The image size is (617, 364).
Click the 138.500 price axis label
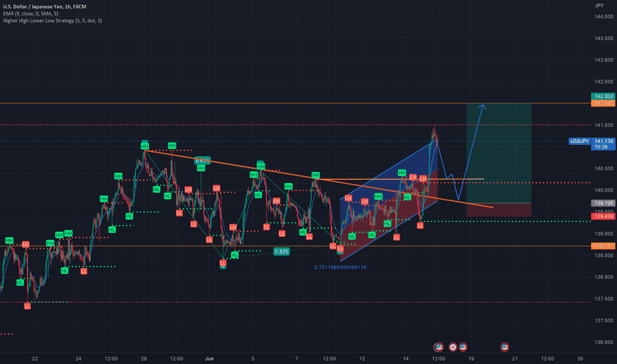coord(604,255)
